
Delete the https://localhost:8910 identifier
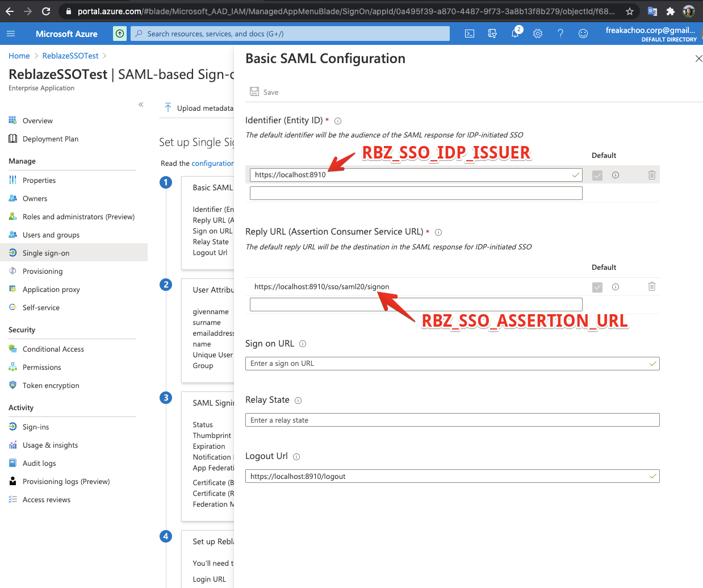coord(652,175)
